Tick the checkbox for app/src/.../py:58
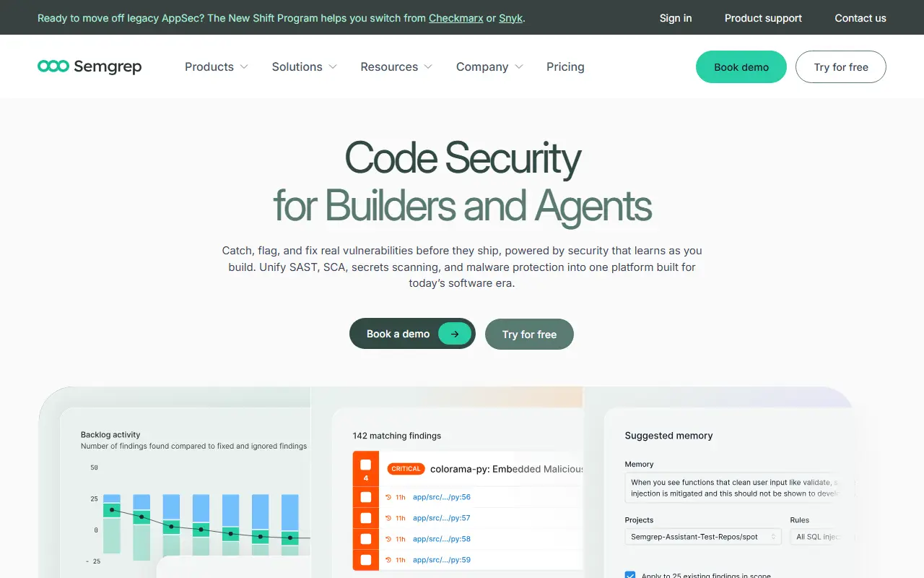 (x=366, y=539)
